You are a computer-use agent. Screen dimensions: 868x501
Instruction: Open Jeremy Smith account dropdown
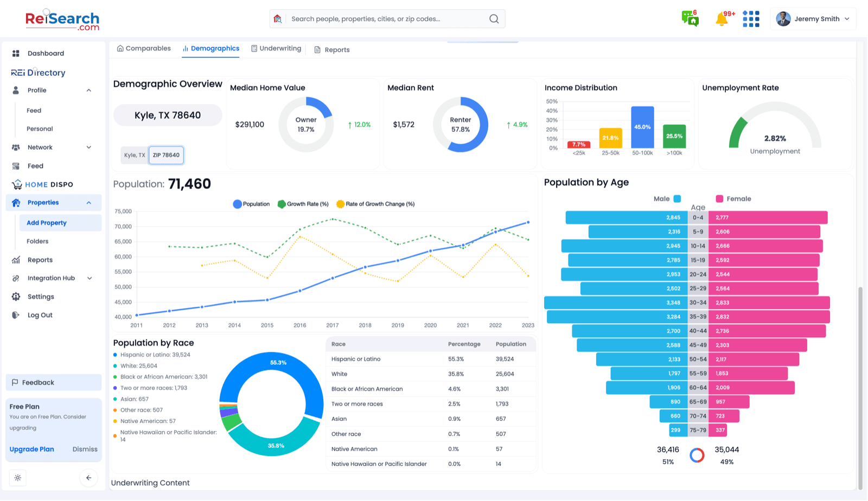[813, 19]
